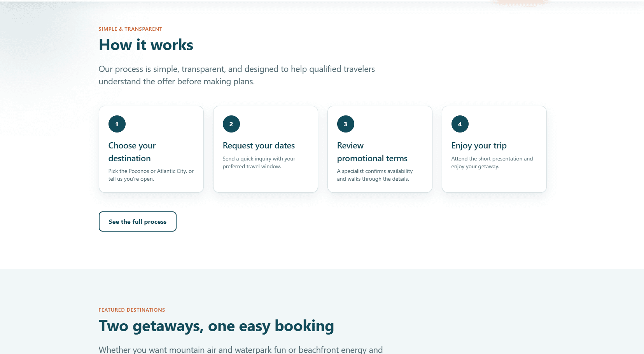This screenshot has width=644, height=354.
Task: Click the paragraph starting 'Our process is simple'
Action: [x=237, y=75]
